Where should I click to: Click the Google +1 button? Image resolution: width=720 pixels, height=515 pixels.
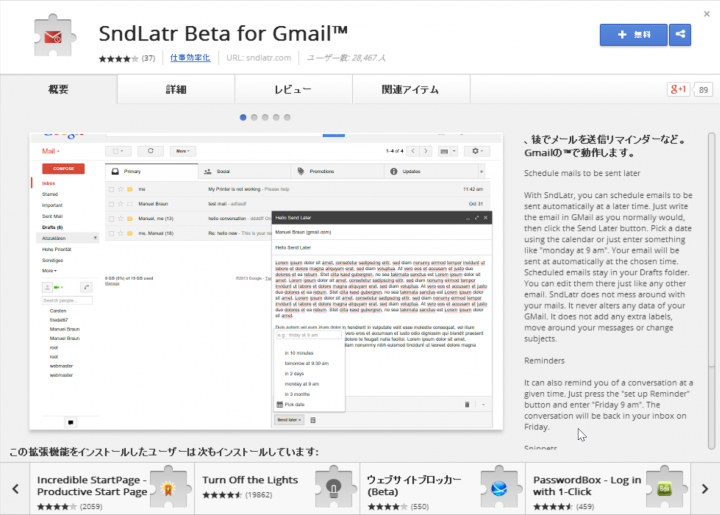(678, 89)
